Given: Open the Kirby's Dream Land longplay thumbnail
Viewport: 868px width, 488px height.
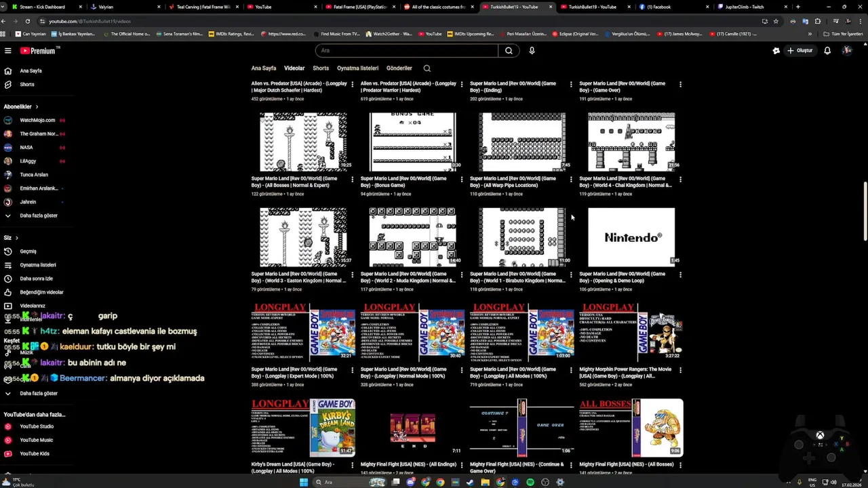Looking at the screenshot, I should [303, 428].
